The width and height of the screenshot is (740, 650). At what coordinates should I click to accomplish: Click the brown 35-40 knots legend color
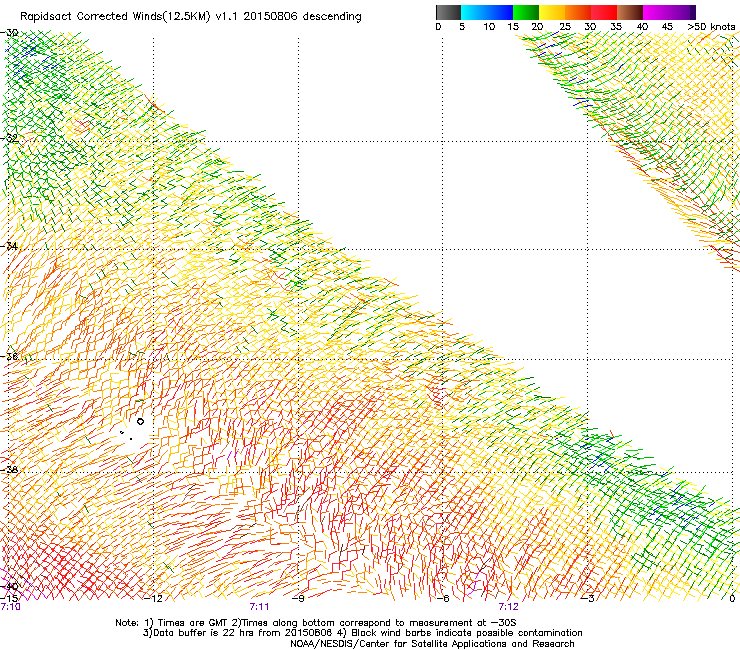click(630, 12)
